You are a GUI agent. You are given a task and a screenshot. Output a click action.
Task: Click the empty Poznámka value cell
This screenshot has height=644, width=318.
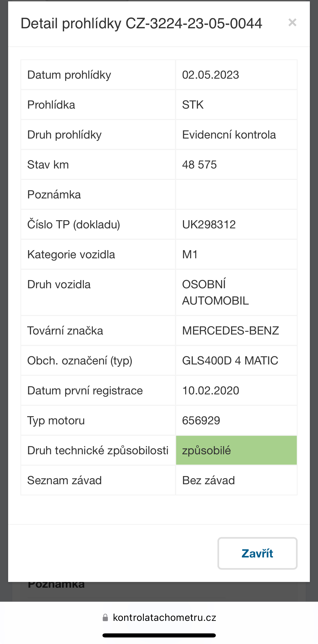(236, 194)
